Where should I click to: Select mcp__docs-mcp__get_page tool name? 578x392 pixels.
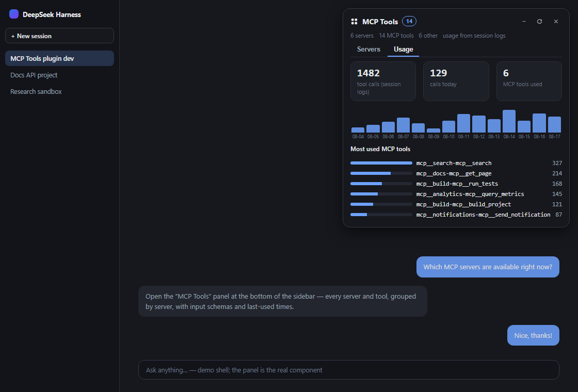[x=454, y=173]
